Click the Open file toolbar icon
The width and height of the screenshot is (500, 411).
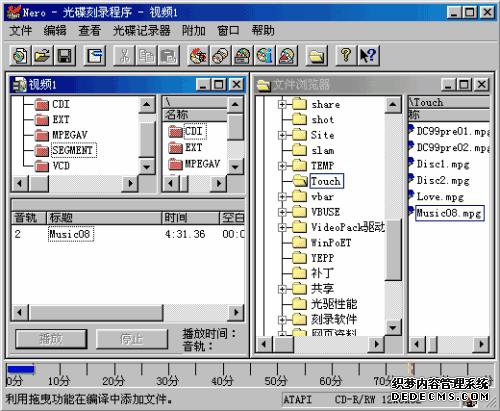(42, 55)
